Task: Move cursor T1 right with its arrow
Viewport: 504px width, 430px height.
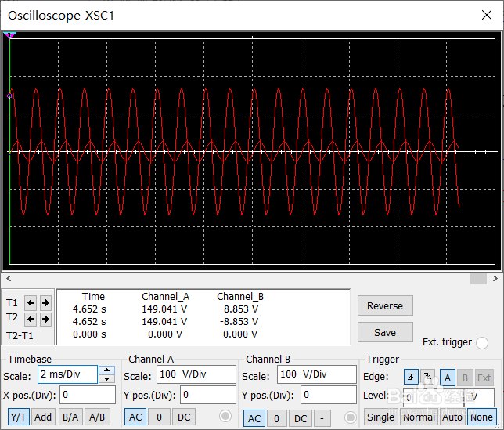Action: 45,302
